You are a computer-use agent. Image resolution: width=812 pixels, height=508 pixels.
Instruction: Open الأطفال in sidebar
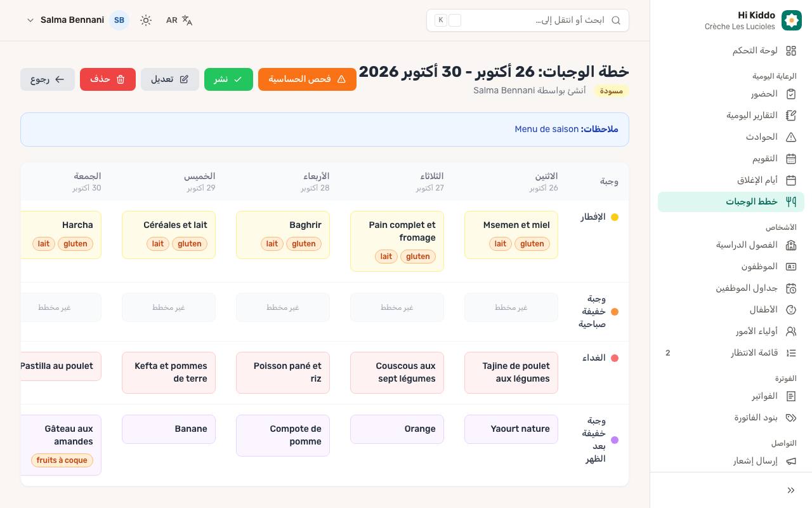[x=731, y=310]
